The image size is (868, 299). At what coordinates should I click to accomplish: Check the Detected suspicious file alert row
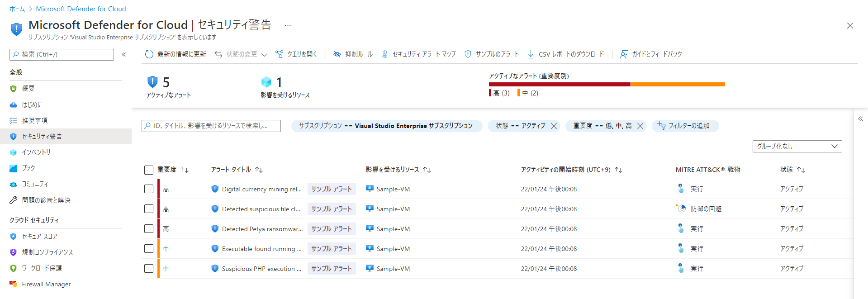tap(149, 209)
